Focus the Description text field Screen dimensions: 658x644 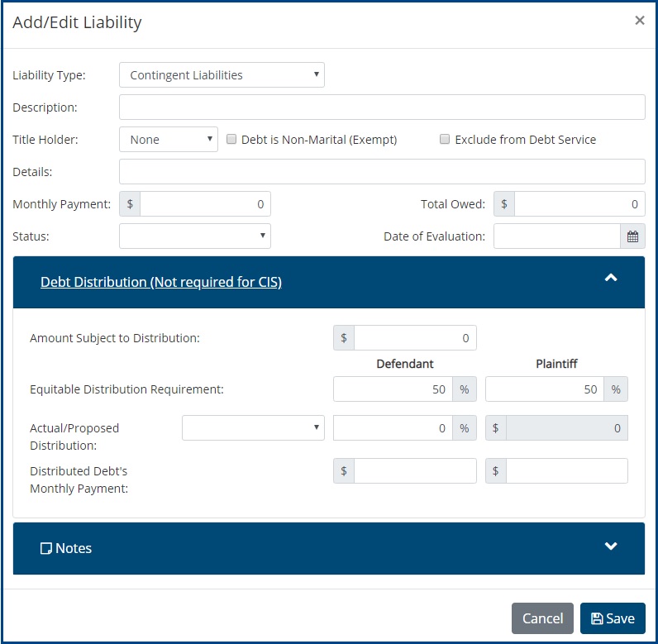click(x=382, y=107)
